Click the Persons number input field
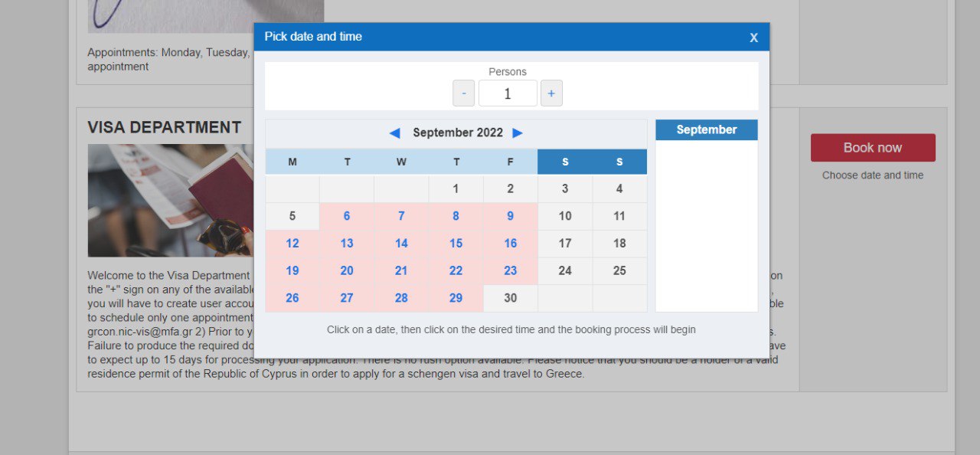The height and width of the screenshot is (455, 980). click(x=508, y=93)
